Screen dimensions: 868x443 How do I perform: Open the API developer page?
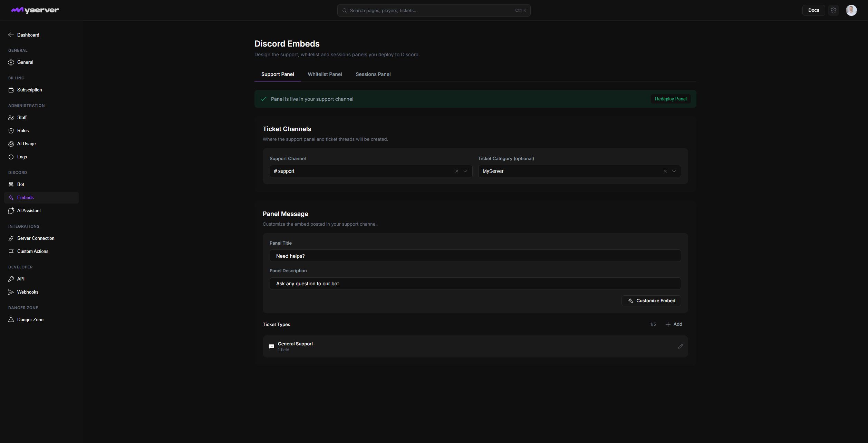(41, 279)
